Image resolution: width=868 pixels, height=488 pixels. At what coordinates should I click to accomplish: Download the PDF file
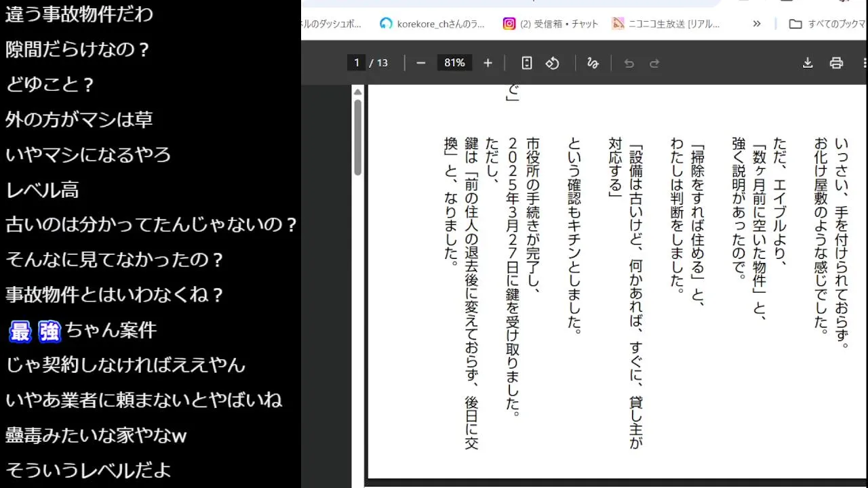tap(808, 63)
